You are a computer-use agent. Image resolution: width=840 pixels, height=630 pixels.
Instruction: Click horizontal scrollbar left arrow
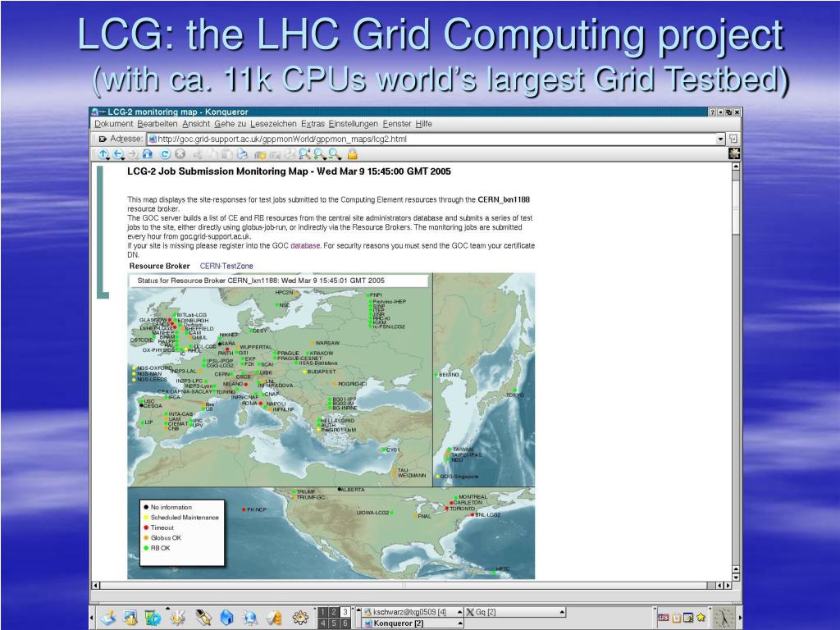[96, 586]
